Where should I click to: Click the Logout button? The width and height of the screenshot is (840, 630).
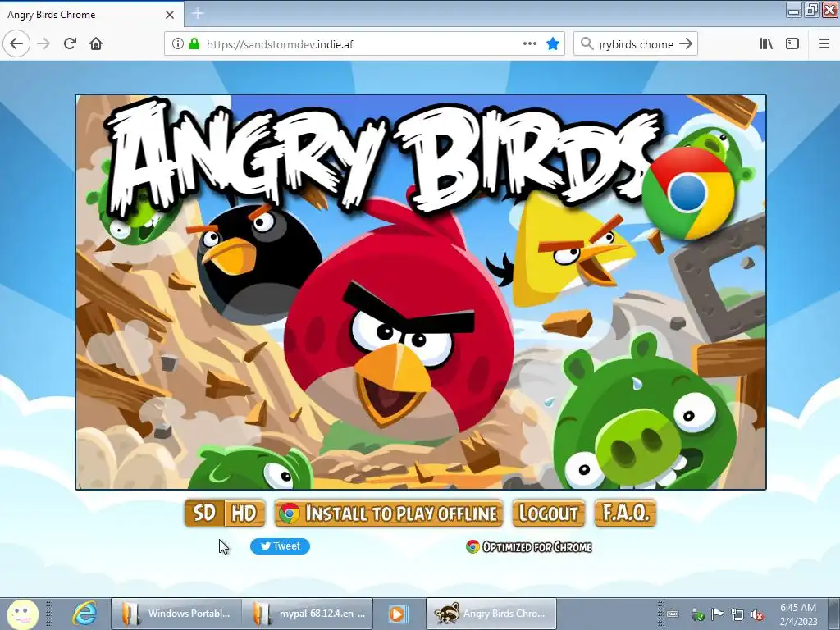coord(548,514)
